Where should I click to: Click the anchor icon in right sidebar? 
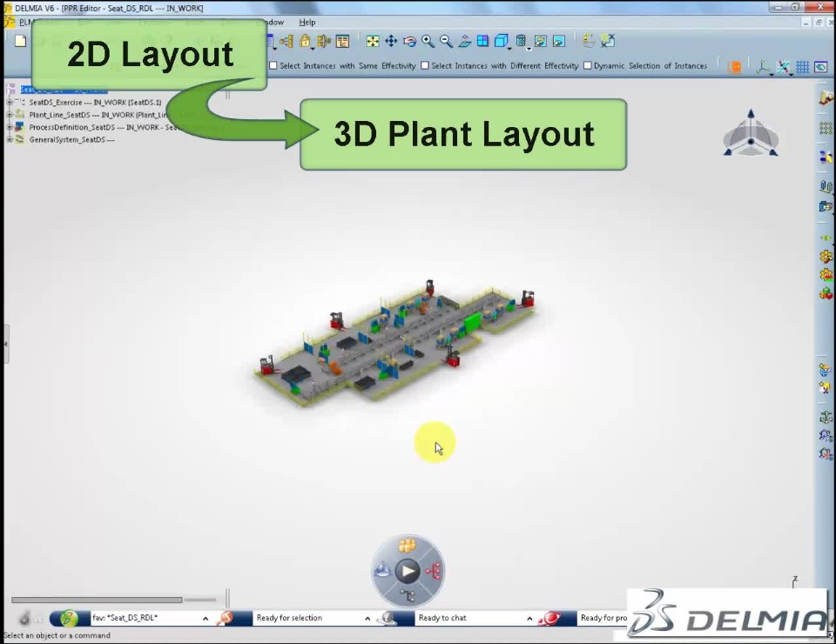(826, 417)
